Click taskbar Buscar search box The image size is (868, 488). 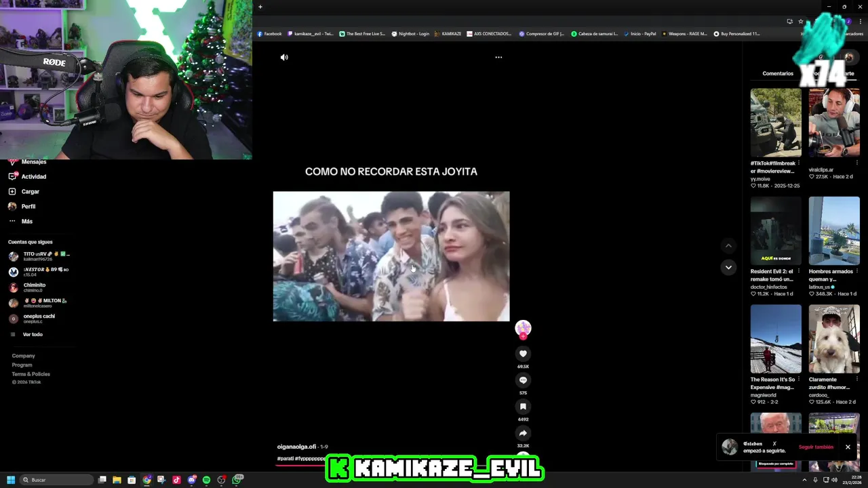click(x=56, y=480)
